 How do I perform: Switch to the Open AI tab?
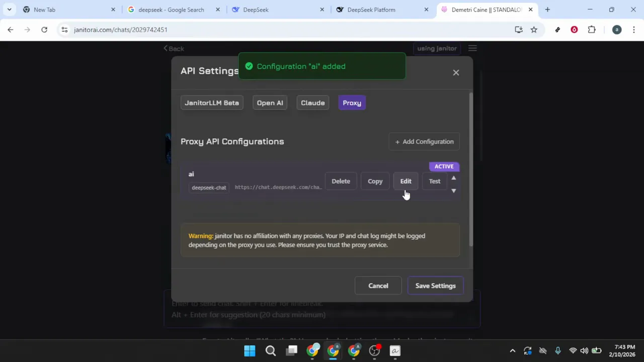tap(270, 103)
